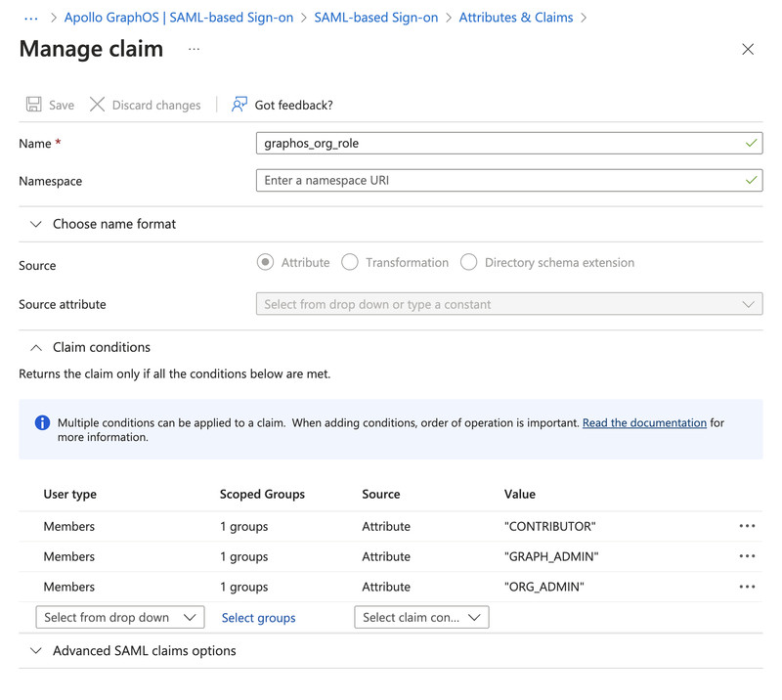Open the User type Select from drop down

(x=120, y=617)
